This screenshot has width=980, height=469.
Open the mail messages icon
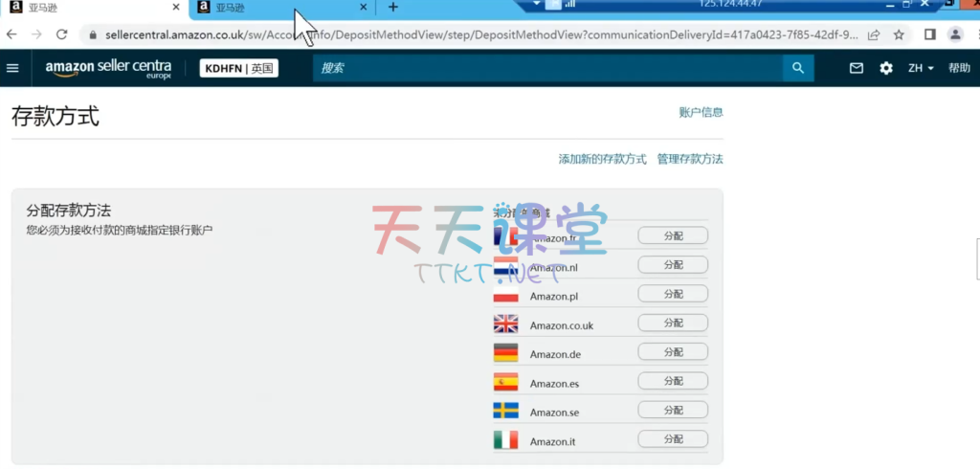857,68
